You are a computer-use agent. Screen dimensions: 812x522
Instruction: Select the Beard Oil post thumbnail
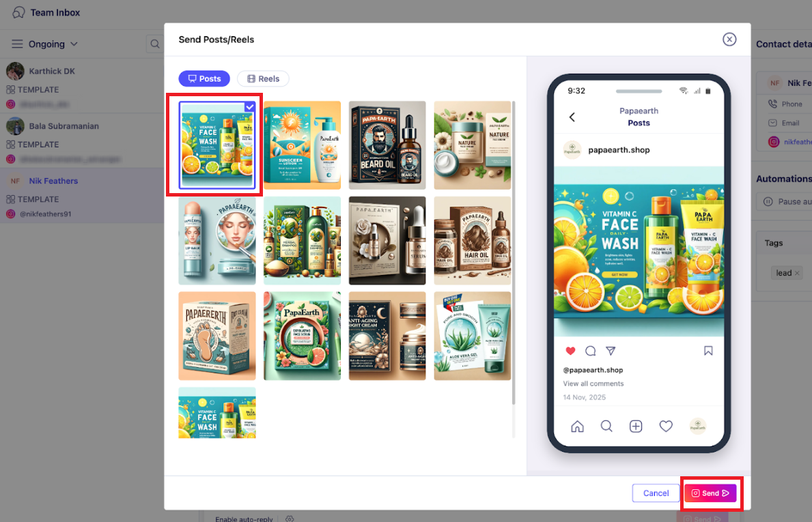coord(387,145)
